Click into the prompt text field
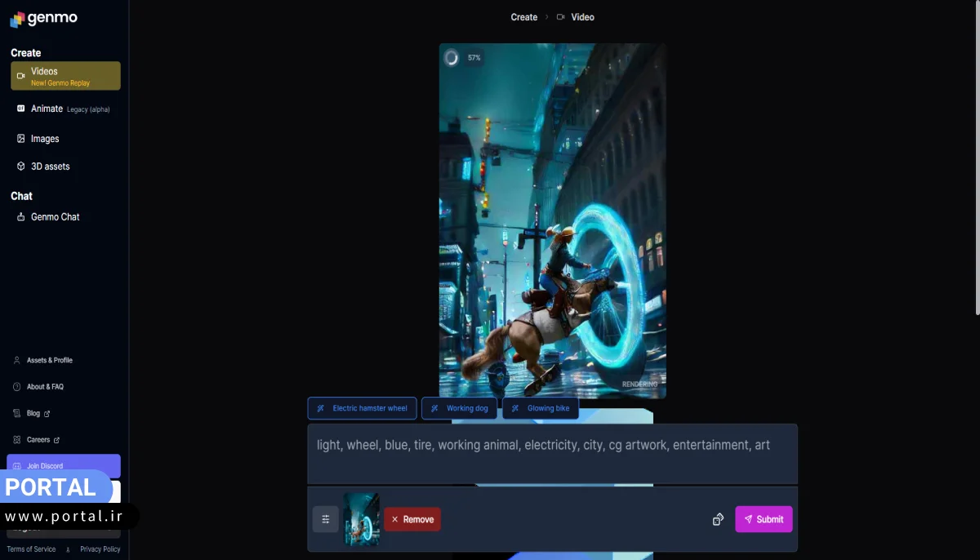The height and width of the screenshot is (560, 980). [551, 454]
